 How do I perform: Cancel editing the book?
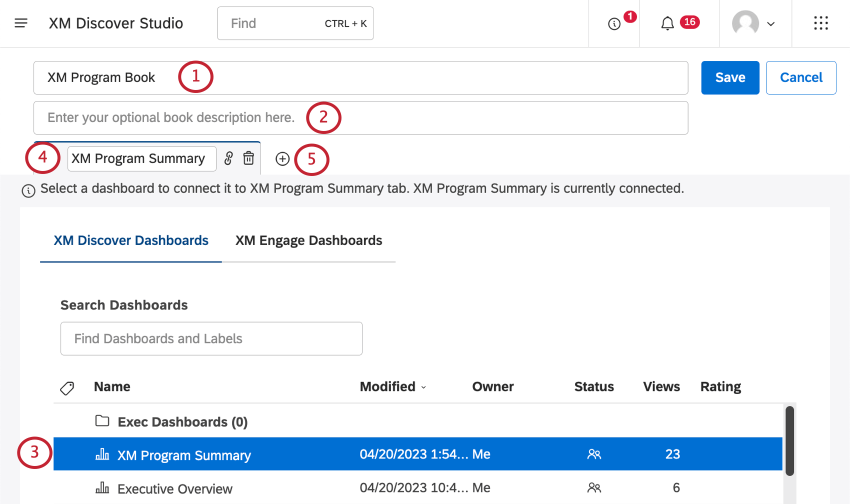point(800,77)
